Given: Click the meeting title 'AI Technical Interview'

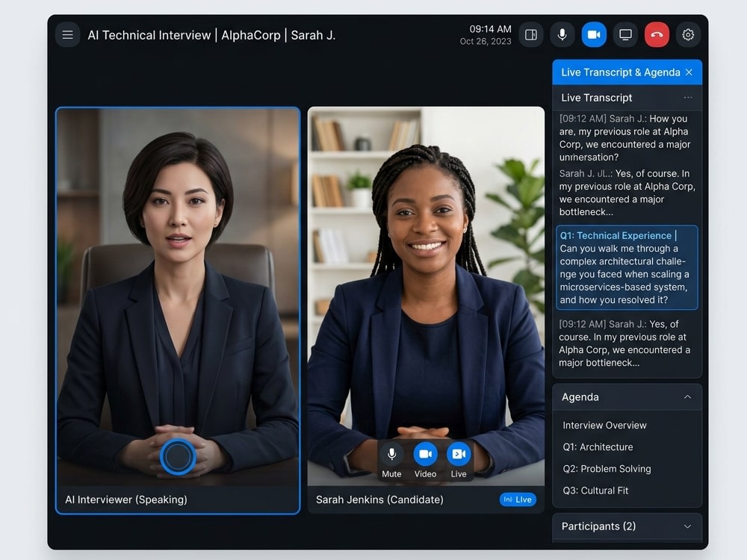Looking at the screenshot, I should (x=149, y=35).
